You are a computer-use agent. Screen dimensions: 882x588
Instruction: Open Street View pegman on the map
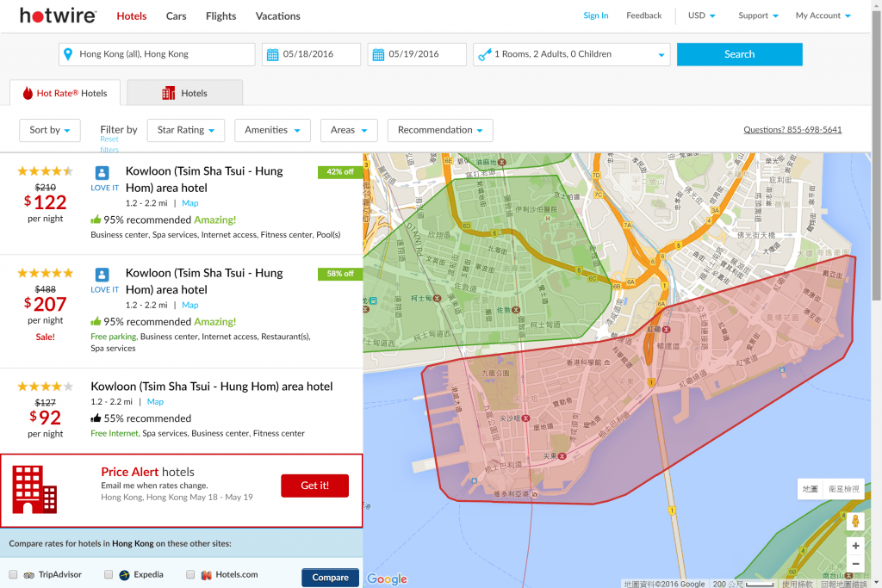click(855, 521)
